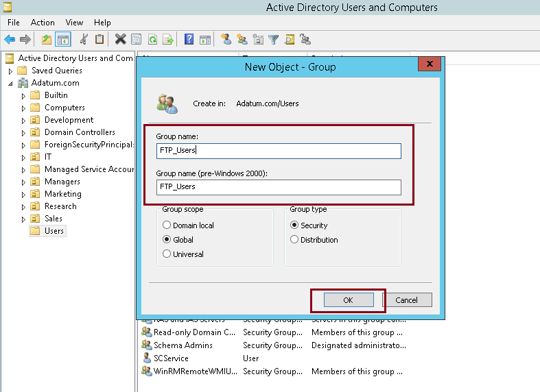Click the Refresh toolbar icon
The width and height of the screenshot is (540, 392).
click(152, 40)
